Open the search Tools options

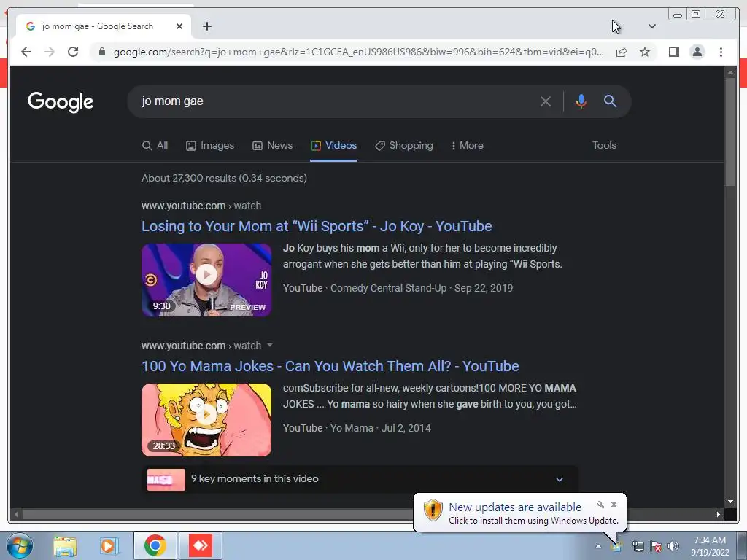(x=604, y=146)
